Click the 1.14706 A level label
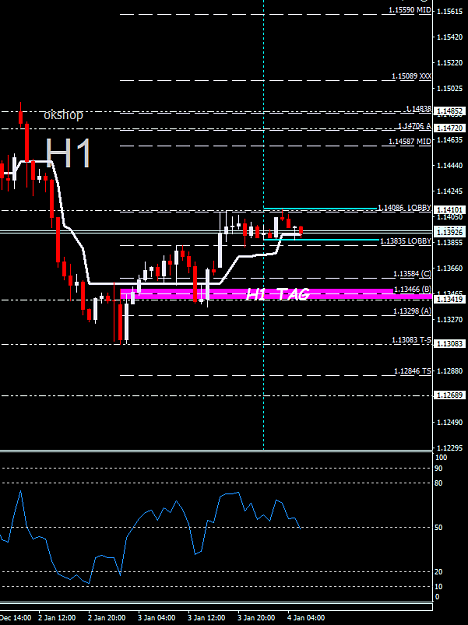The width and height of the screenshot is (468, 625). 415,126
